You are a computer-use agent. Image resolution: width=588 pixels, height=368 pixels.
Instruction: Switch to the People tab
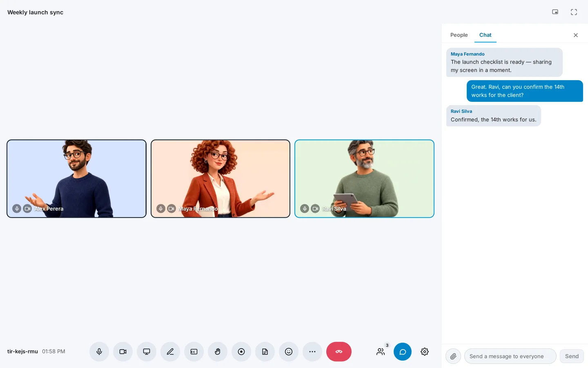pos(459,35)
